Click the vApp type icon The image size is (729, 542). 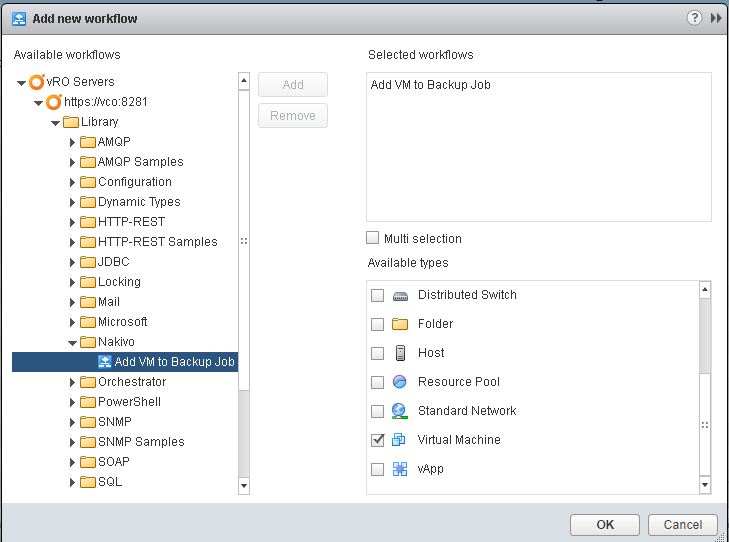pyautogui.click(x=400, y=469)
